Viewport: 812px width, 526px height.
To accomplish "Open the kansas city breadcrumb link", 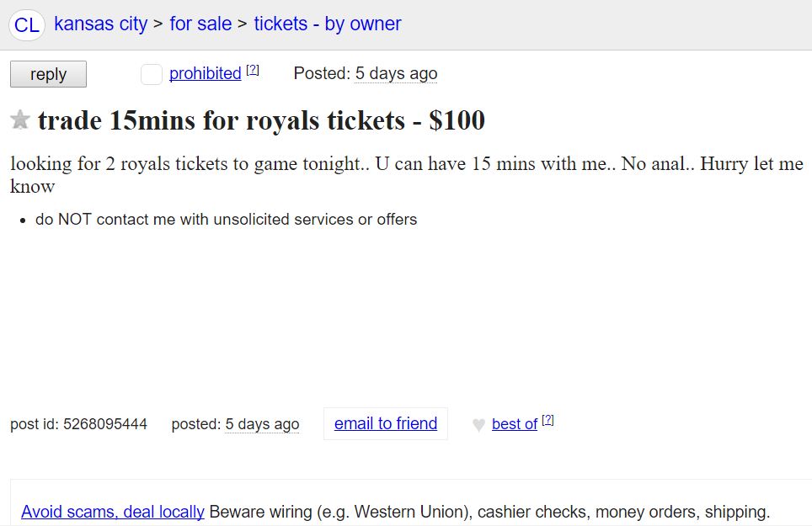I will pyautogui.click(x=100, y=24).
